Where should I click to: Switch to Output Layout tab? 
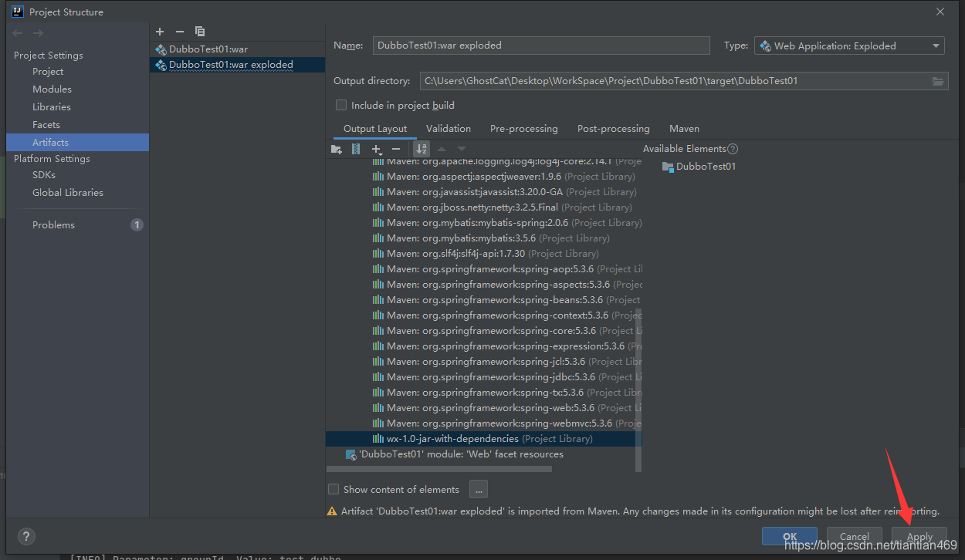click(375, 129)
